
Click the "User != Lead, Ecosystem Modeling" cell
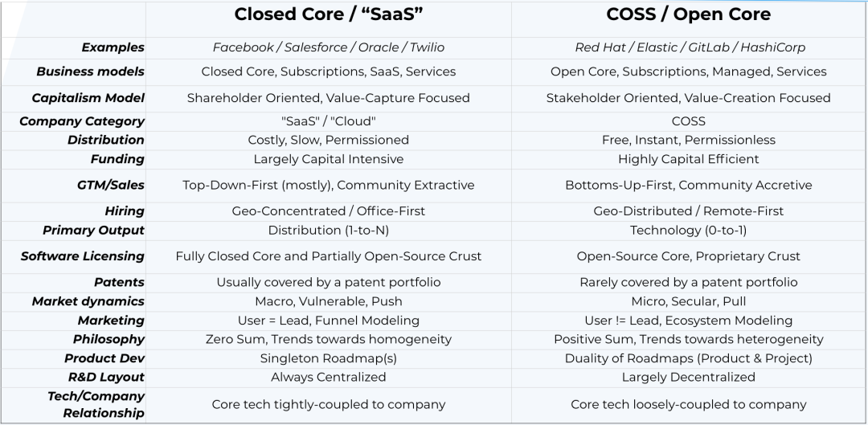[x=689, y=320]
